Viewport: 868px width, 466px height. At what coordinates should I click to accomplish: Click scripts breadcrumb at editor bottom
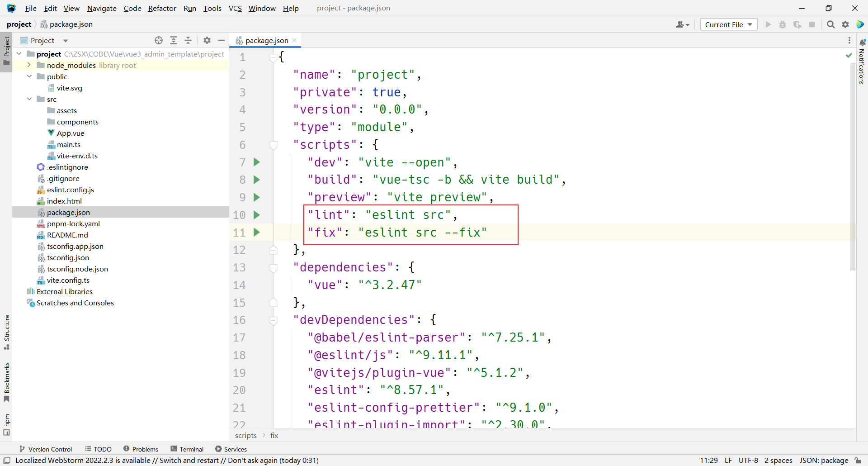tap(246, 435)
